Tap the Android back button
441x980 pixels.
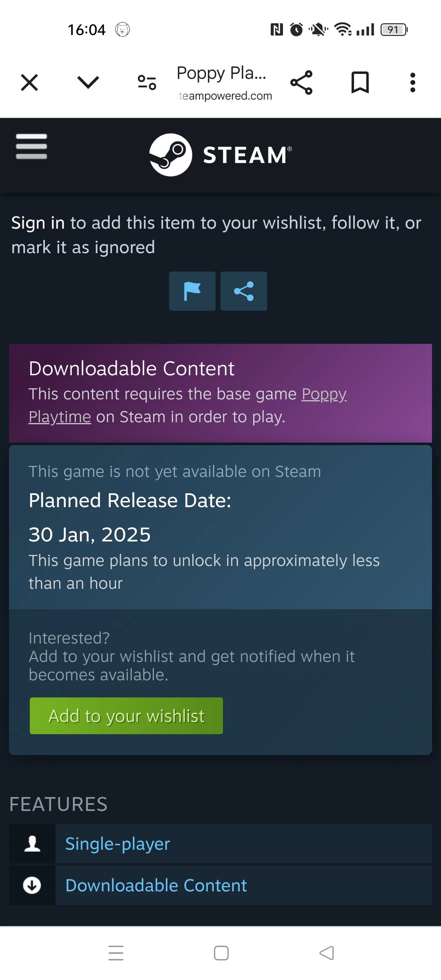(327, 953)
